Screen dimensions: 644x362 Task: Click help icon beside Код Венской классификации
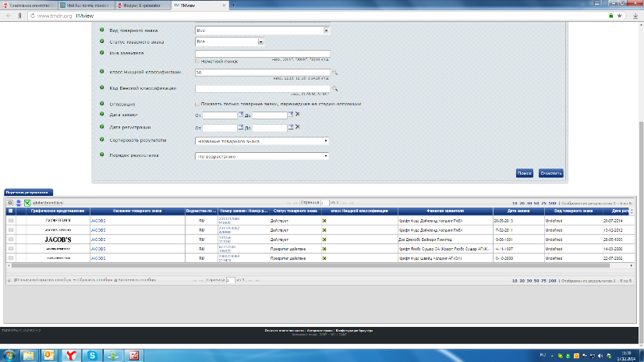click(x=102, y=87)
